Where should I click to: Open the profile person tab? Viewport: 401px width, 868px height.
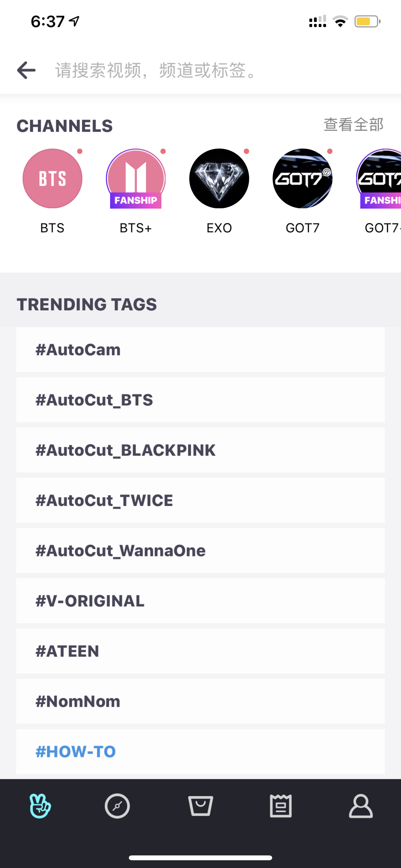(x=361, y=806)
